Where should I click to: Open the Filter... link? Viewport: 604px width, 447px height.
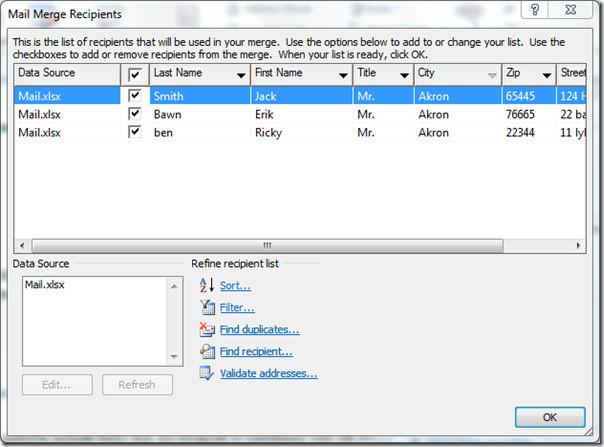coord(237,308)
